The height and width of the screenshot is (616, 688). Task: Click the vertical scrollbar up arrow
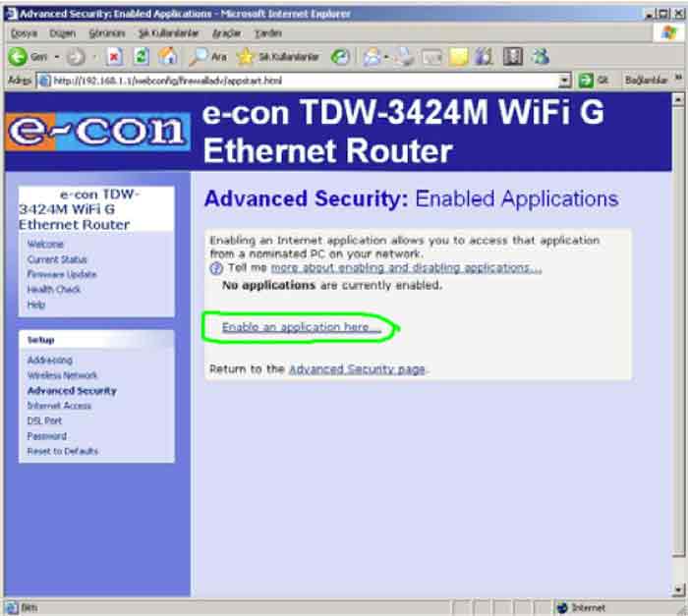tap(678, 99)
